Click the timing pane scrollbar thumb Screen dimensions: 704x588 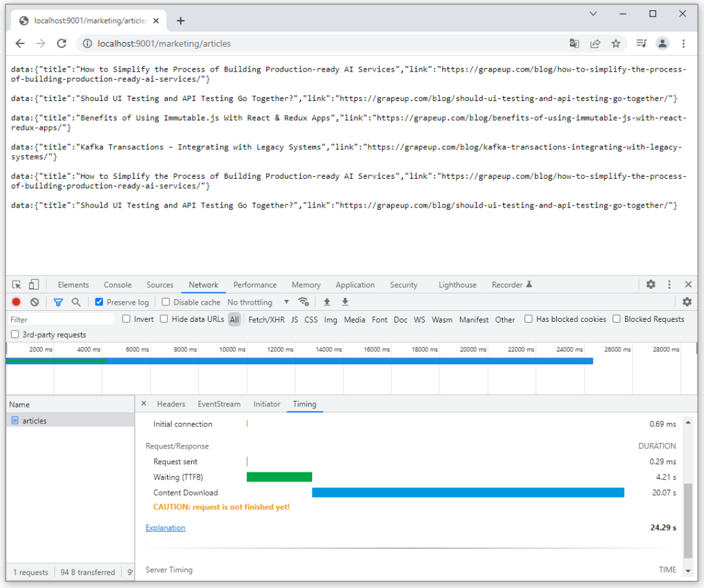coord(687,521)
